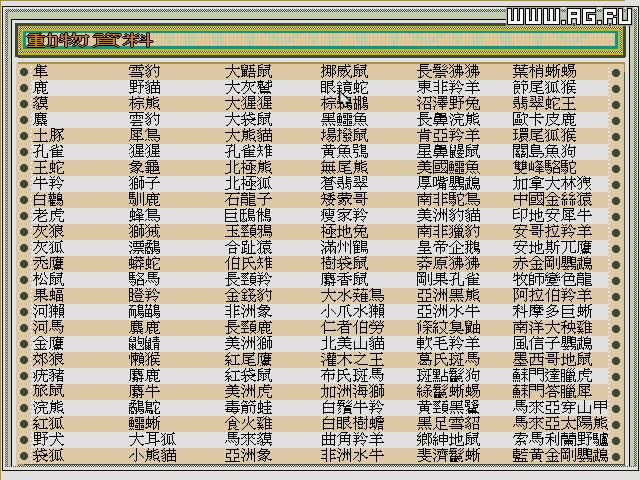Screen dimensions: 640x480
Task: Select the 土豚 entry
Action: click(x=49, y=136)
